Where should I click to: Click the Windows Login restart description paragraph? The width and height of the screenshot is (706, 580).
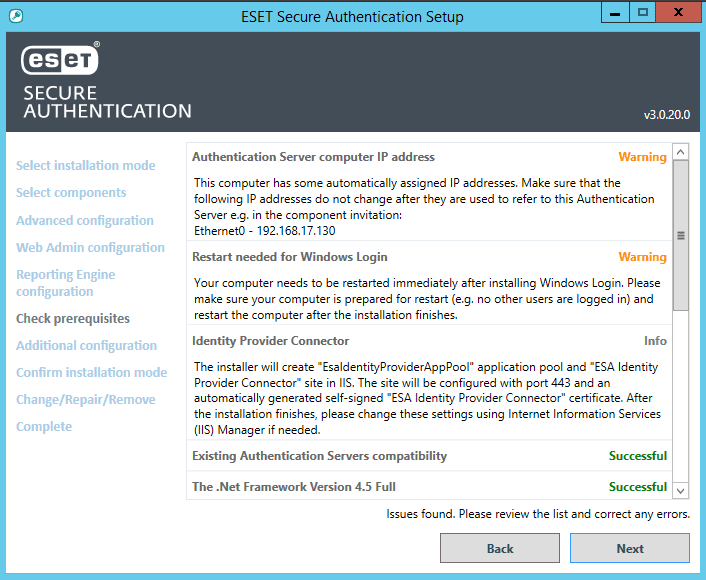click(x=427, y=299)
